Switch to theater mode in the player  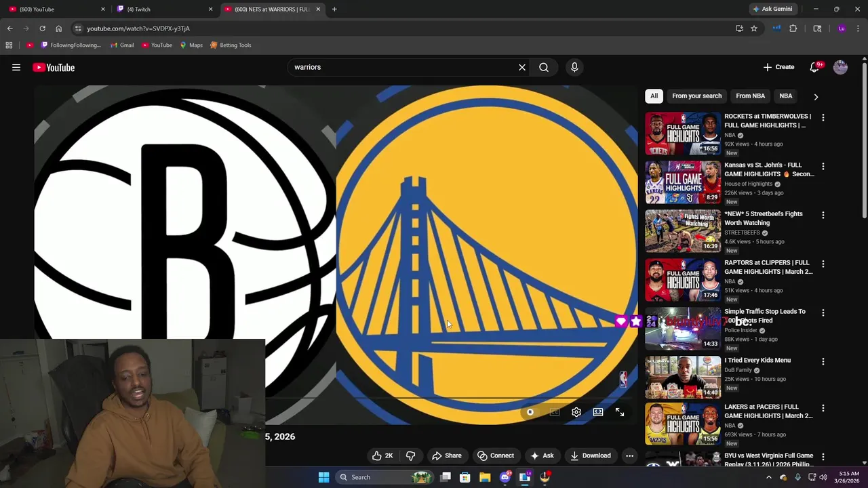coord(598,412)
